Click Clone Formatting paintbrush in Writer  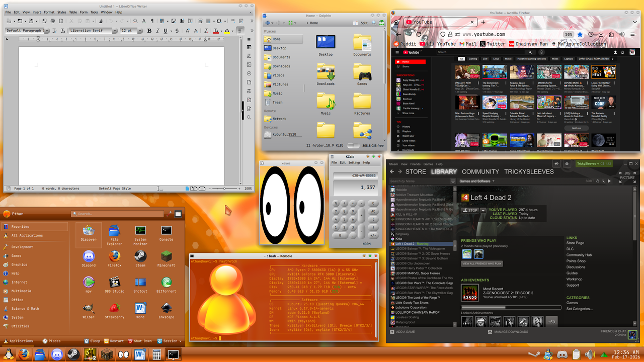coord(101,21)
